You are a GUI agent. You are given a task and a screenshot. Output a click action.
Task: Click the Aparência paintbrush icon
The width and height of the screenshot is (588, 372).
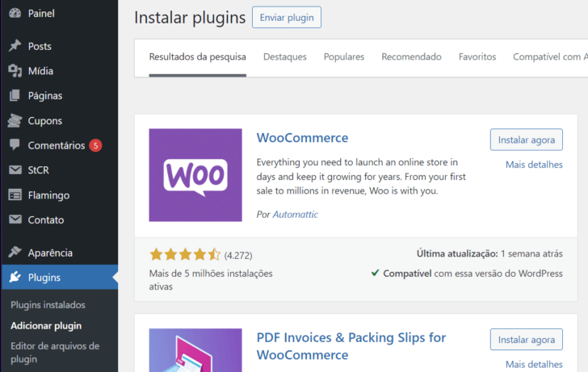(15, 252)
